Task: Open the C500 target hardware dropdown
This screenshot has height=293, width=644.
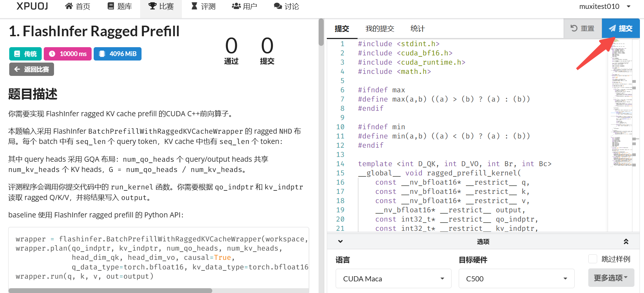Action: [x=516, y=279]
